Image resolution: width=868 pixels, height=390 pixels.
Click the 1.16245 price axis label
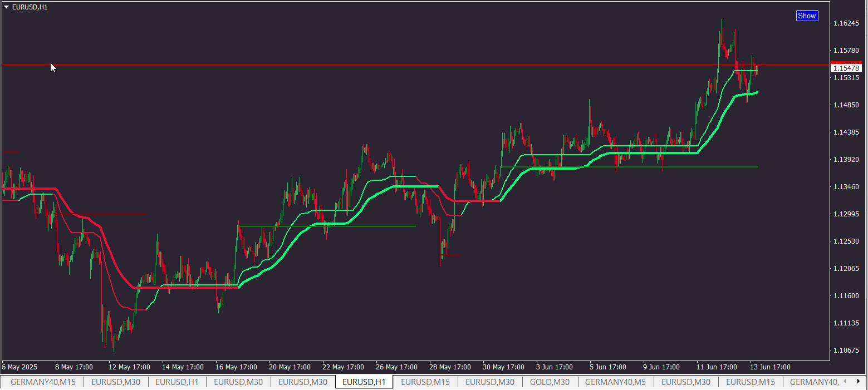click(845, 23)
